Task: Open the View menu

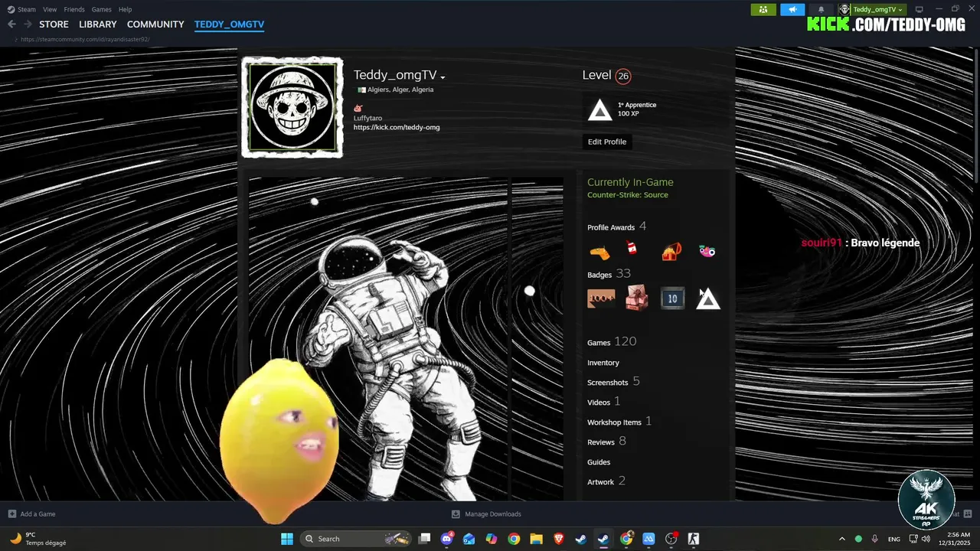Action: tap(50, 9)
